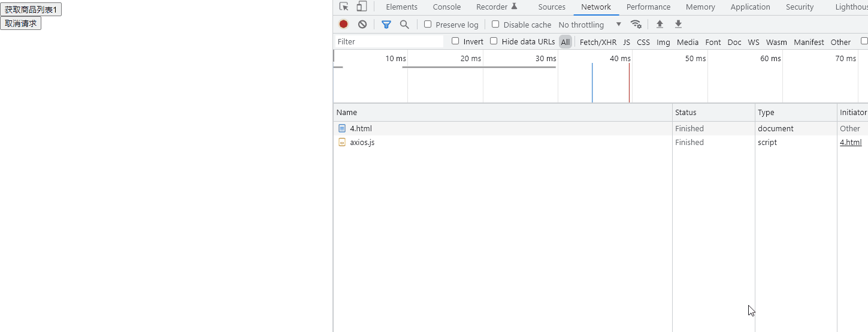Filter by Wasm requests
868x332 pixels.
pyautogui.click(x=776, y=42)
